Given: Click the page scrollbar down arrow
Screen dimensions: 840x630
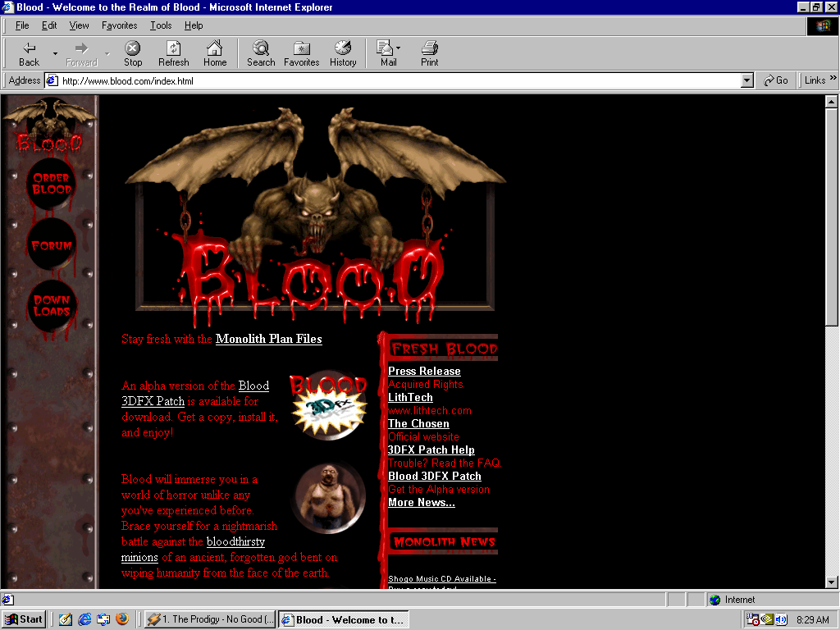Looking at the screenshot, I should coord(831,582).
